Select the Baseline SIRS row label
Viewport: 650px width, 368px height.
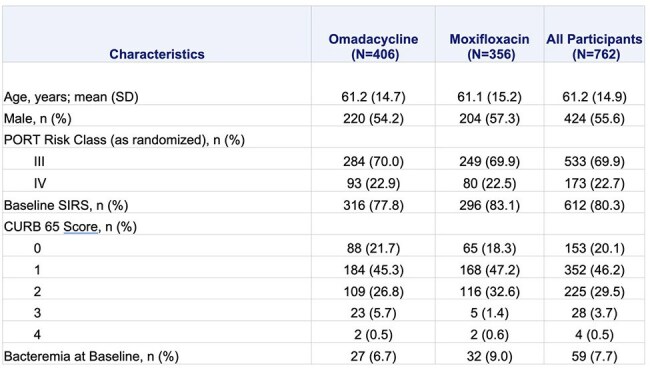tap(66, 205)
